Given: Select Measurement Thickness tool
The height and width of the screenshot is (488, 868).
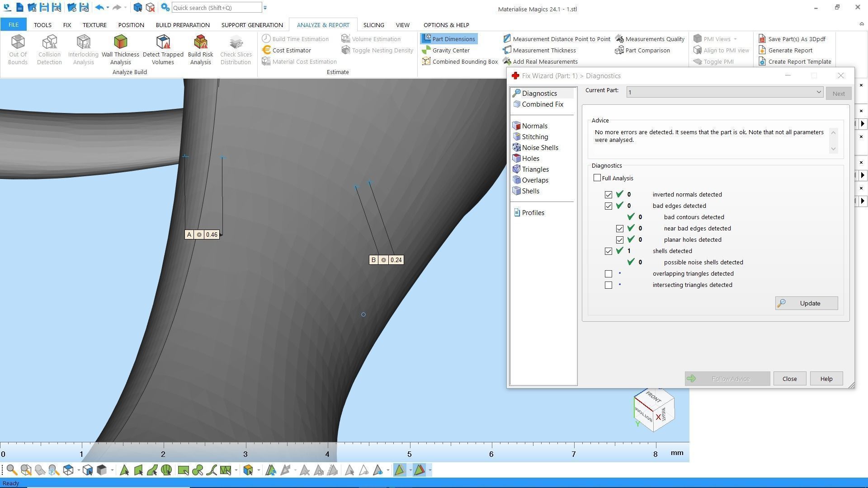Looking at the screenshot, I should pyautogui.click(x=544, y=50).
